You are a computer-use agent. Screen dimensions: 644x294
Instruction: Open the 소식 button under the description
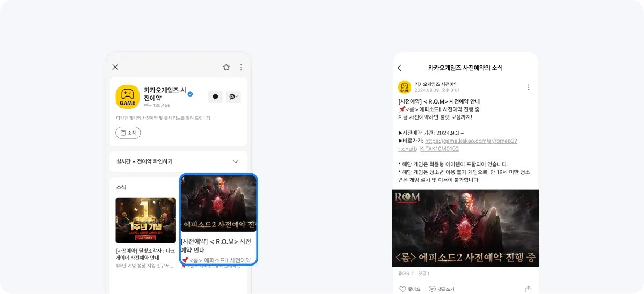pyautogui.click(x=128, y=133)
